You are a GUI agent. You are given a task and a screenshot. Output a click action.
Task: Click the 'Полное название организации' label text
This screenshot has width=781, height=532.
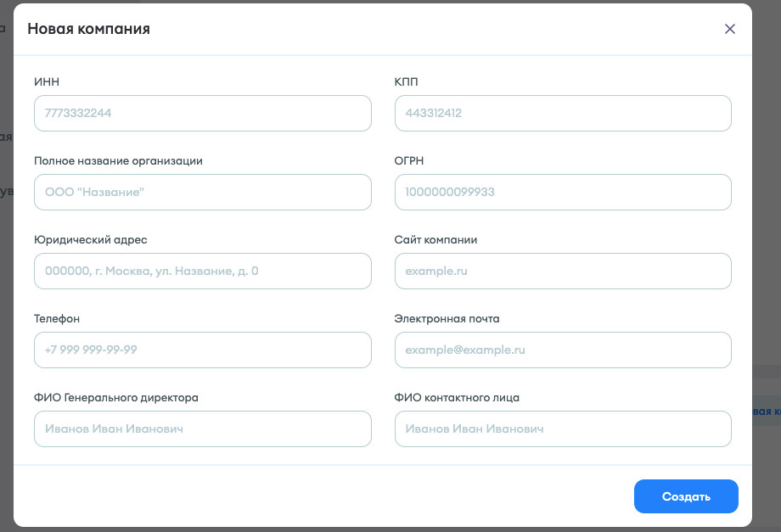(x=118, y=160)
